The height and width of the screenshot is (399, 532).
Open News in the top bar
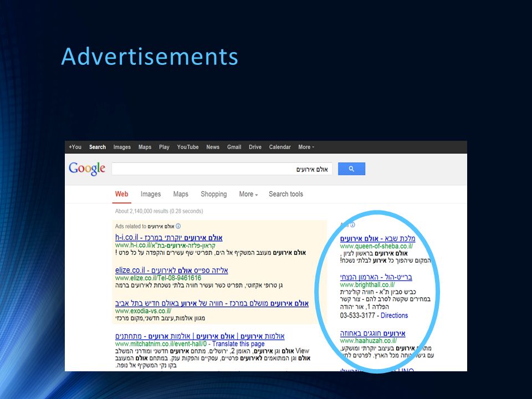pos(213,147)
